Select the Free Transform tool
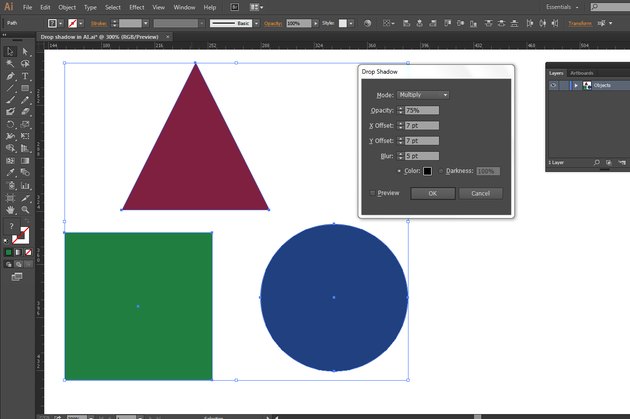Viewport: 630px width, 419px height. (x=25, y=136)
